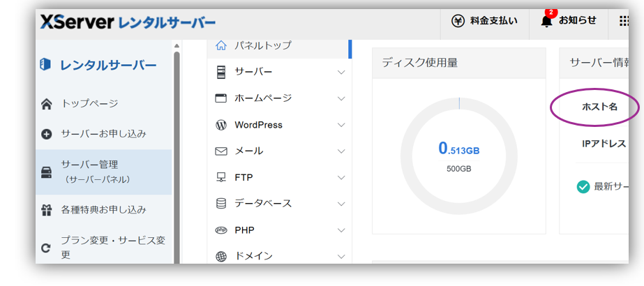Open the FTP menu item
The width and height of the screenshot is (644, 286).
244,177
